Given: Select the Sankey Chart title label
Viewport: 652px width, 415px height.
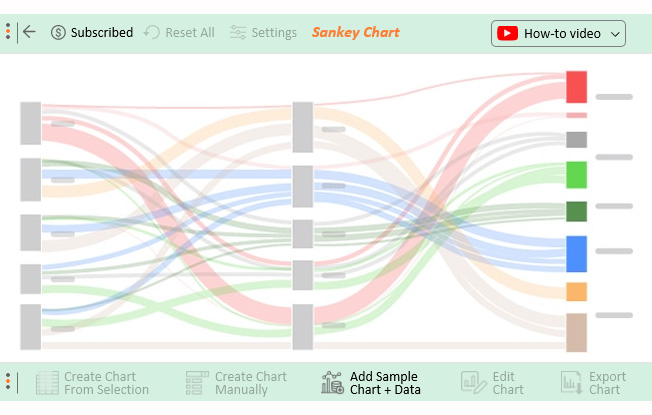Looking at the screenshot, I should tap(356, 32).
